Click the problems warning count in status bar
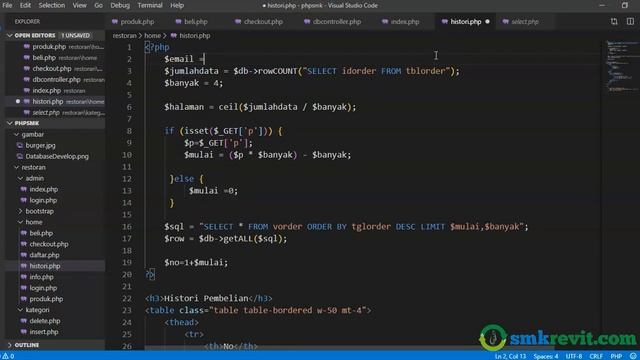The height and width of the screenshot is (360, 640). tap(8, 356)
